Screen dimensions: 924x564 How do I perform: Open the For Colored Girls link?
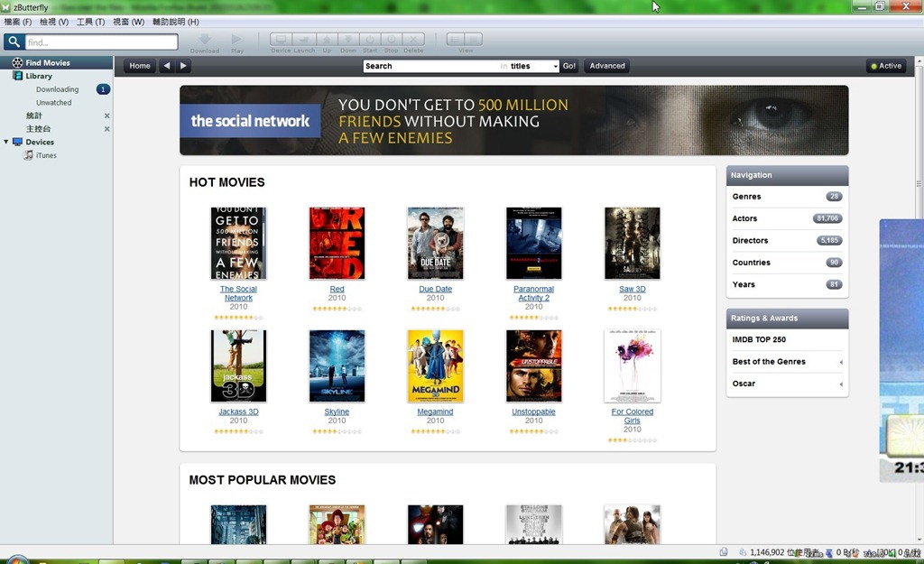click(x=633, y=416)
